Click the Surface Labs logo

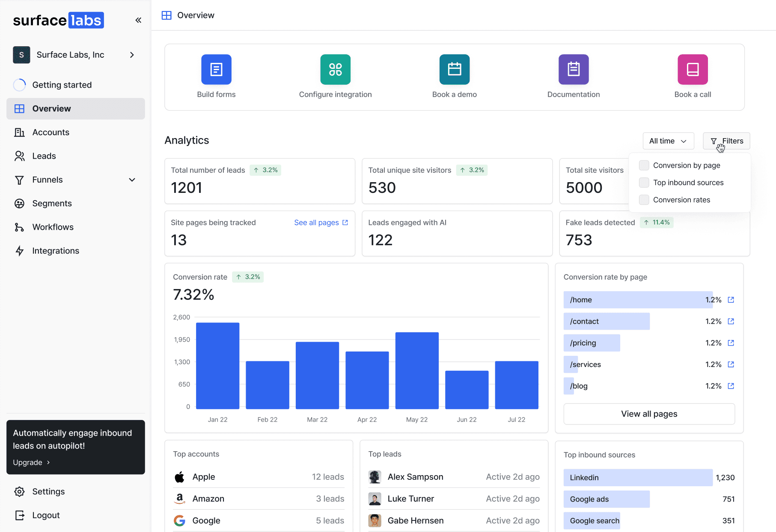(x=59, y=20)
